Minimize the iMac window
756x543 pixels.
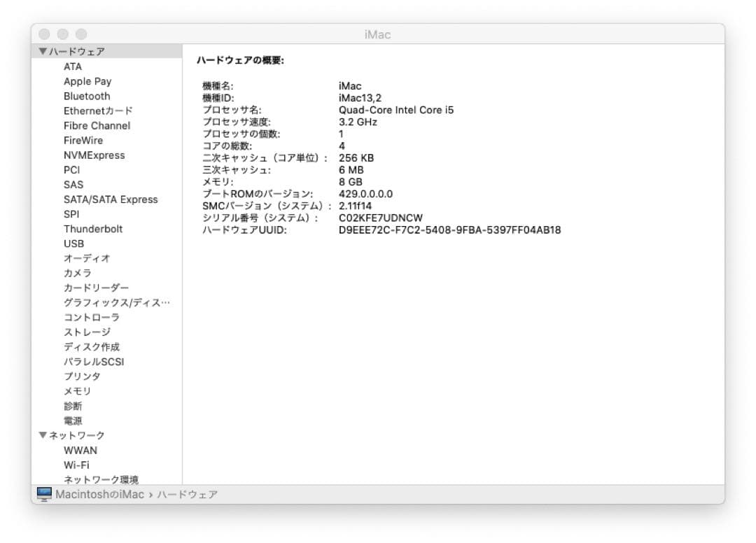[x=63, y=34]
